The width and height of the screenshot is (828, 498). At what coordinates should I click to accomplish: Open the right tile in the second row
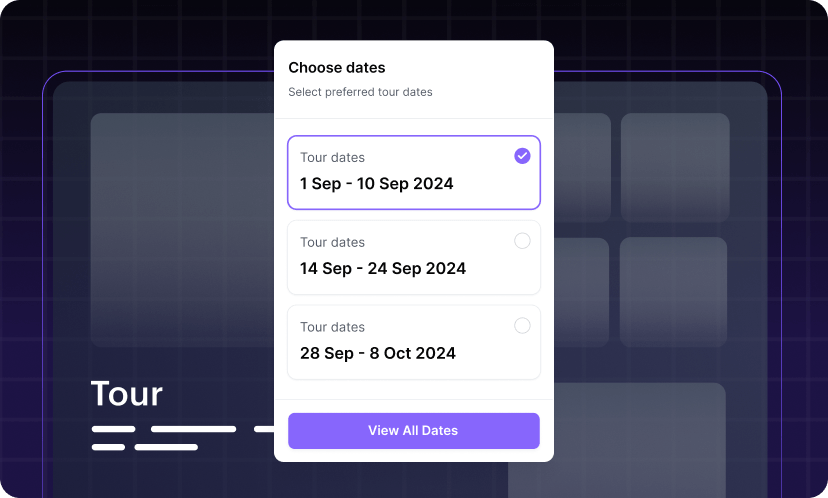pyautogui.click(x=673, y=292)
